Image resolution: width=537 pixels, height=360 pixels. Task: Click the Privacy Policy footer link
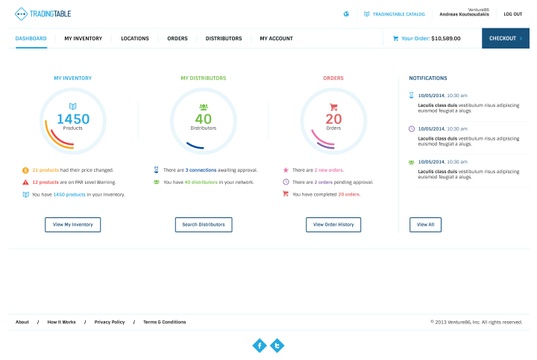110,322
